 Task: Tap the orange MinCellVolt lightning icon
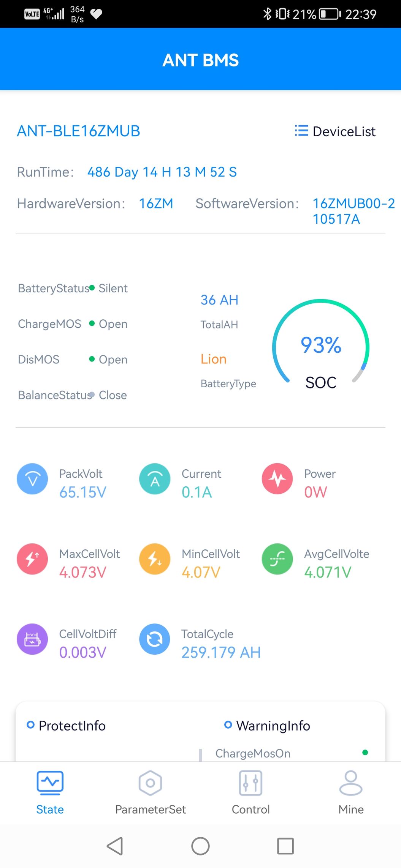click(x=155, y=559)
